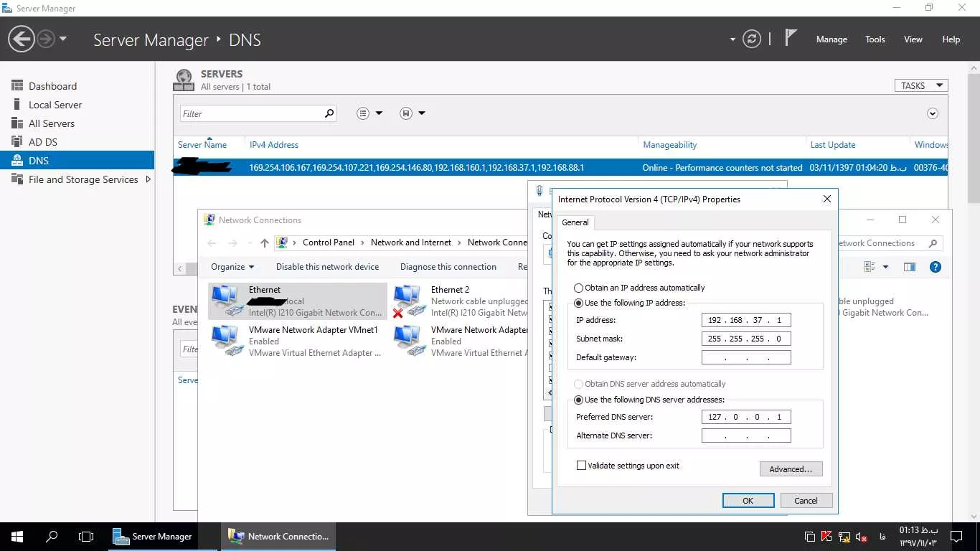Image resolution: width=980 pixels, height=551 pixels.
Task: Enable Validate settings upon exit checkbox
Action: [581, 466]
